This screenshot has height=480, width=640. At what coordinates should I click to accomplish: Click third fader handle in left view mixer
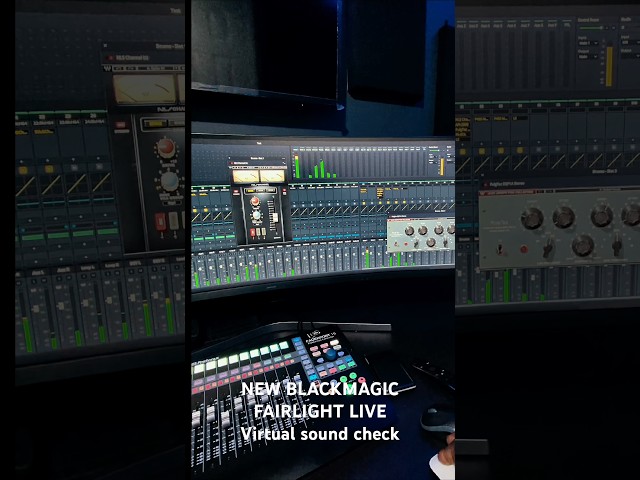point(87,303)
